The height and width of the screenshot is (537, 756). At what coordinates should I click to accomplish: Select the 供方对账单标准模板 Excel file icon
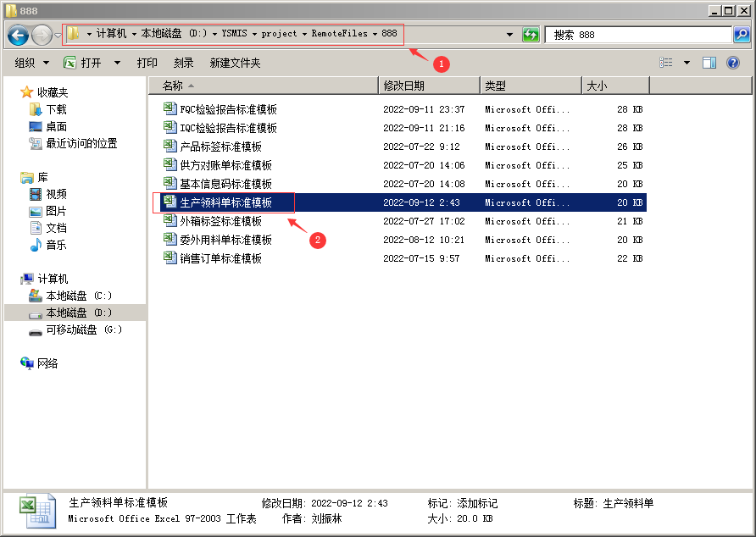coord(170,164)
